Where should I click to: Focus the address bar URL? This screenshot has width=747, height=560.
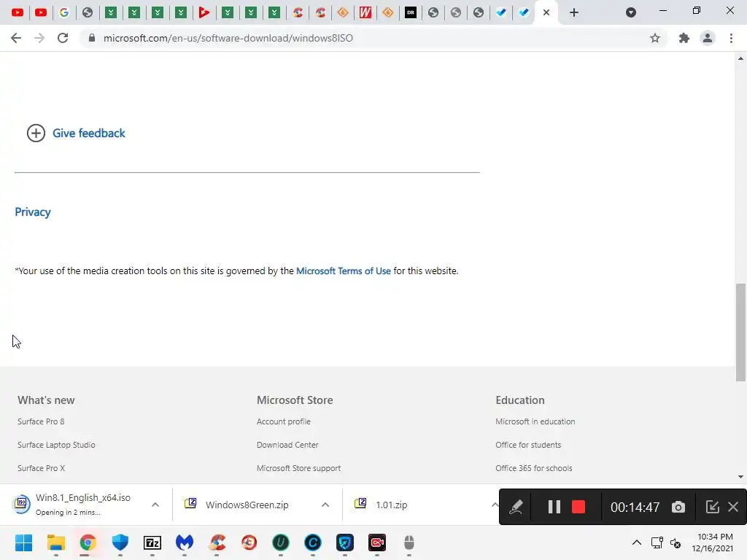pyautogui.click(x=228, y=38)
